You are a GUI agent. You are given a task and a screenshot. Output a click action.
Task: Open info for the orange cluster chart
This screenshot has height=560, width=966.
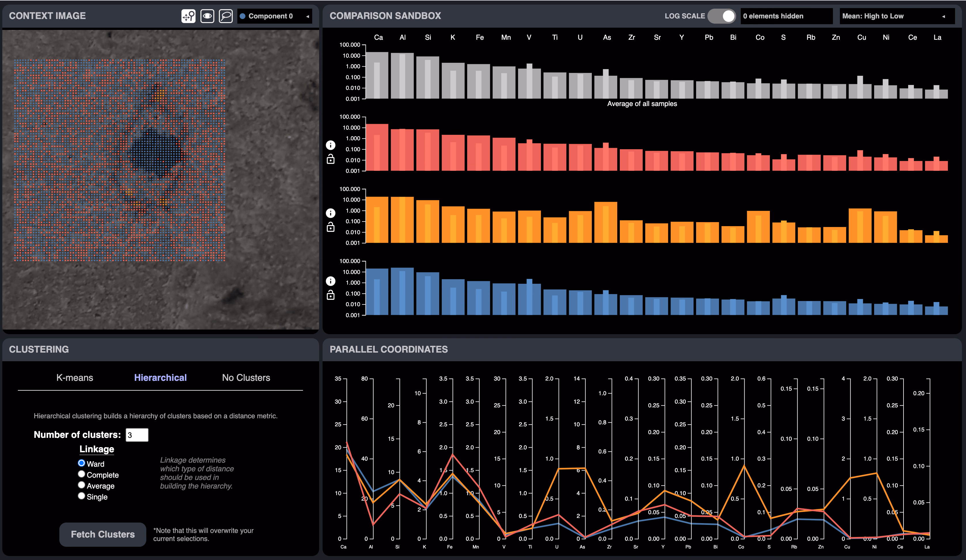tap(330, 213)
